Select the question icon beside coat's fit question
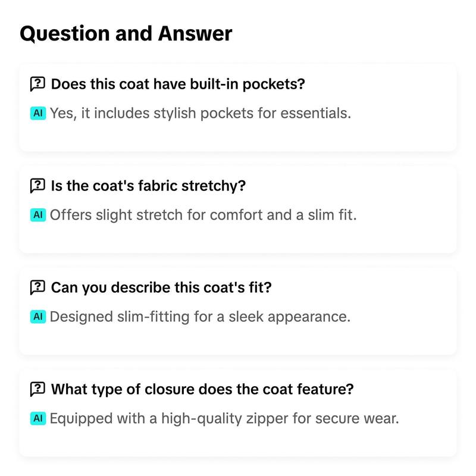Screen dimensions: 476x476 click(x=37, y=287)
